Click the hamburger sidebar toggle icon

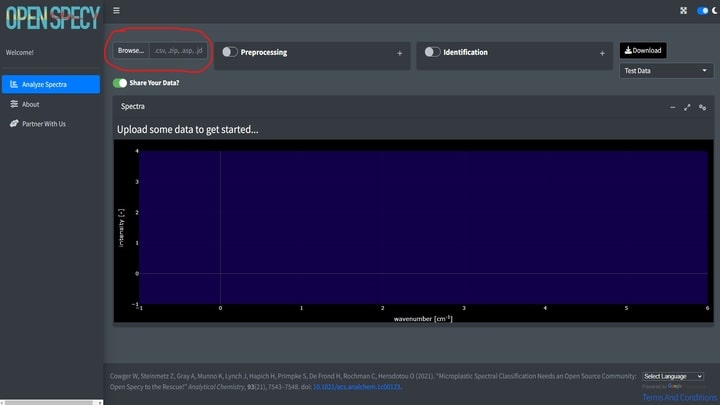point(116,10)
